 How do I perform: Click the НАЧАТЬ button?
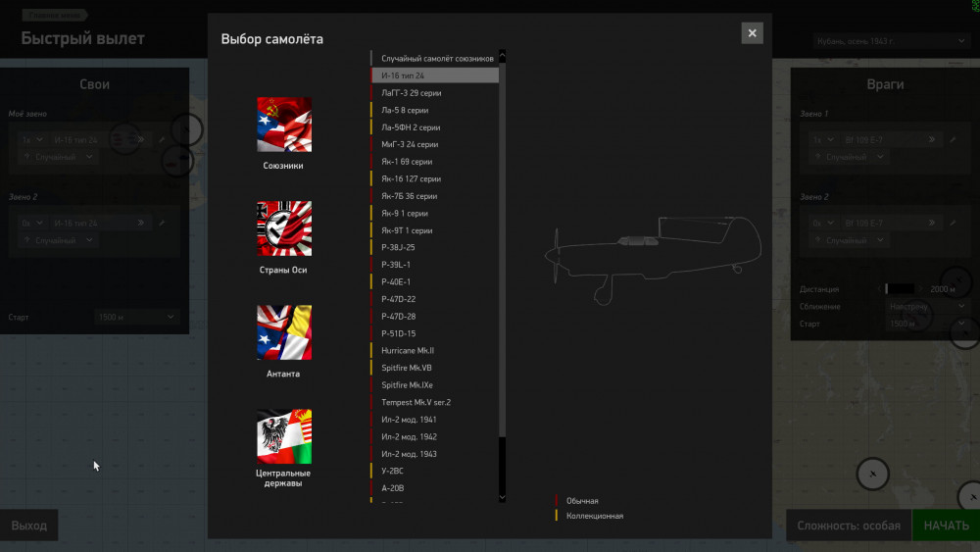click(x=947, y=526)
